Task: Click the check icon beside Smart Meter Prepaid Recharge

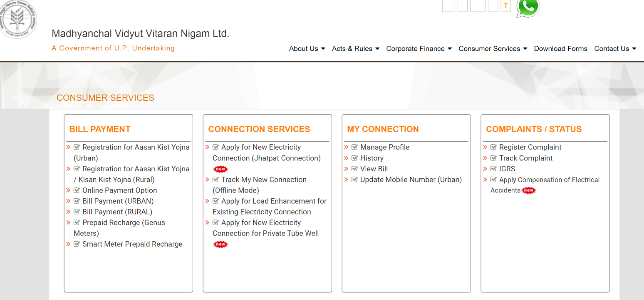Action: [77, 244]
